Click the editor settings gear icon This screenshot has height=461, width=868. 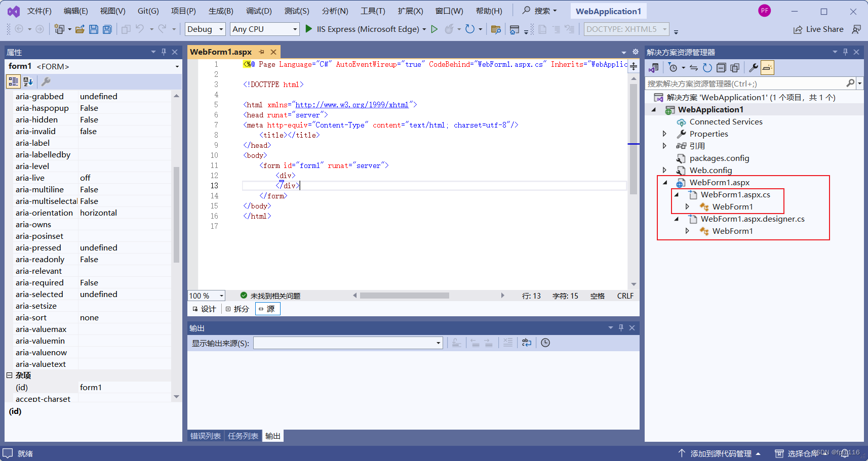[636, 52]
